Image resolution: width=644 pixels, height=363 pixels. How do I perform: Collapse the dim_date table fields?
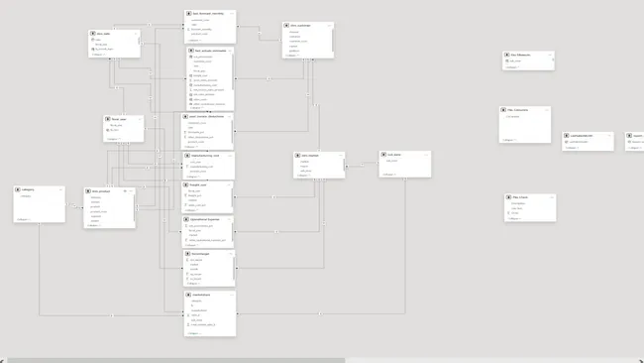(x=99, y=55)
